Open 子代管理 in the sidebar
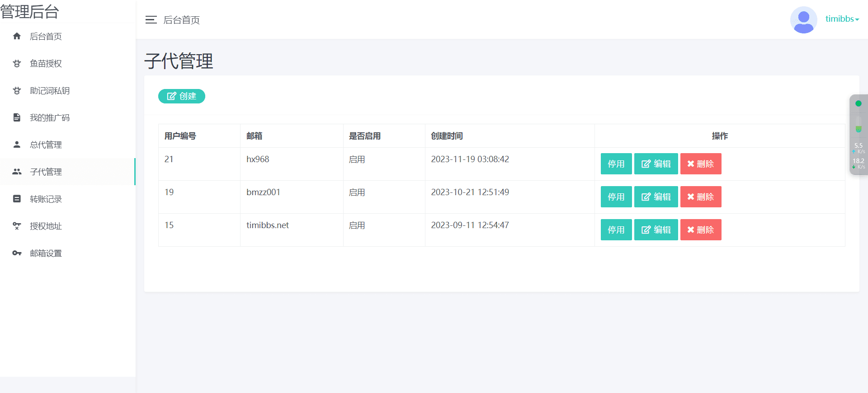The height and width of the screenshot is (393, 868). click(46, 172)
